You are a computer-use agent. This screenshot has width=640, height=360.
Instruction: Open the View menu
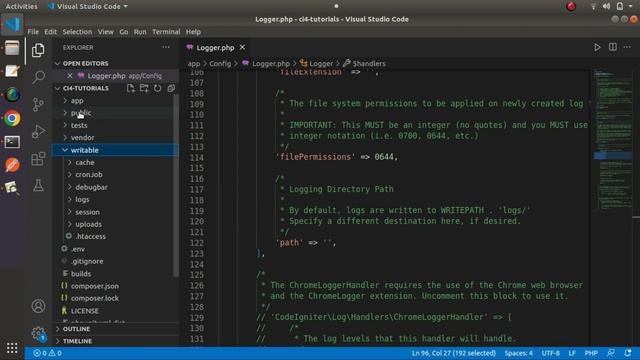click(105, 32)
